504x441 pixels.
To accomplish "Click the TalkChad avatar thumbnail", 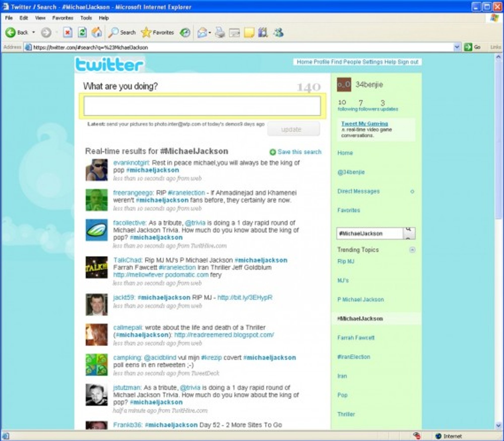I will pos(97,267).
